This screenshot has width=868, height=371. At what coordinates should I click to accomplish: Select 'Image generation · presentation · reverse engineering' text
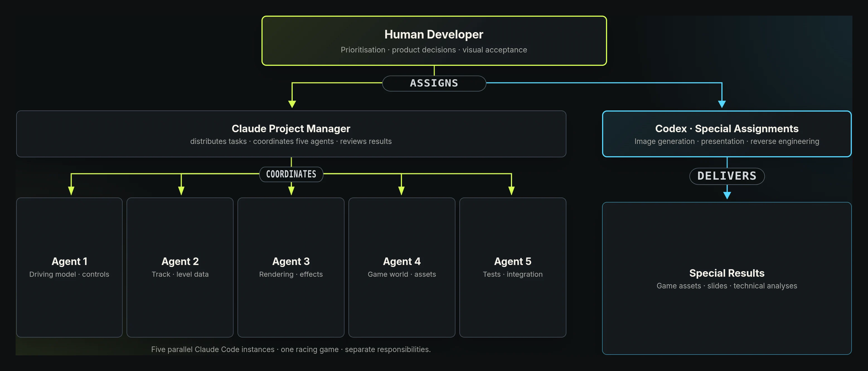tap(727, 141)
